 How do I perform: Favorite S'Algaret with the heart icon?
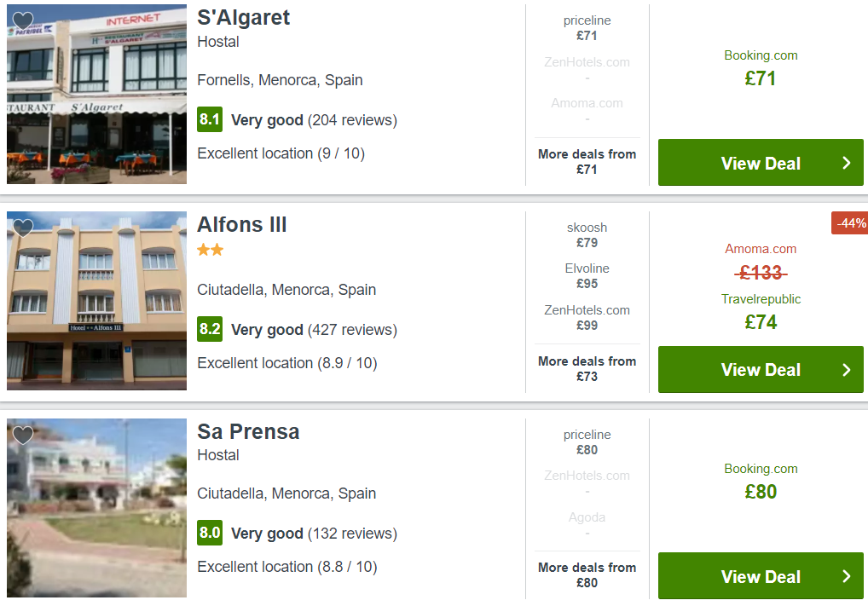23,20
